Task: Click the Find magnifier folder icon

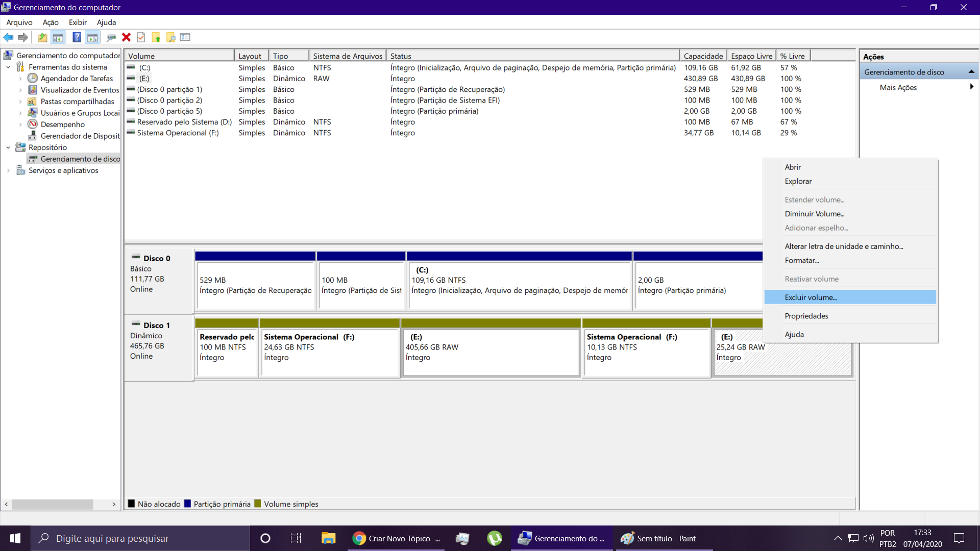Action: pos(170,37)
